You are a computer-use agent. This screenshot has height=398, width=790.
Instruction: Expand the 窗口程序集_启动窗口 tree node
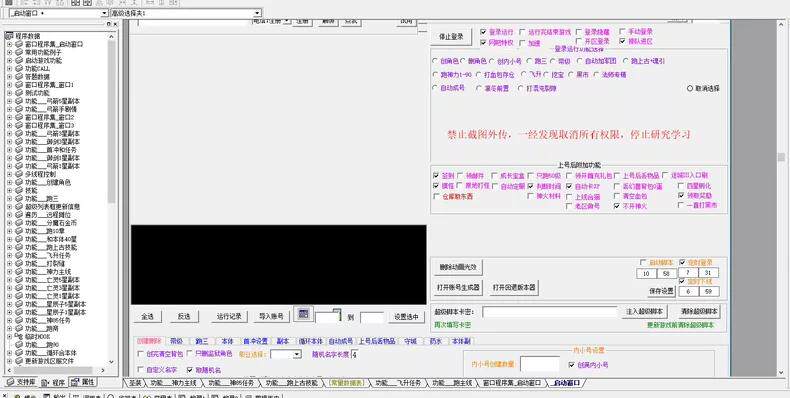[9, 44]
